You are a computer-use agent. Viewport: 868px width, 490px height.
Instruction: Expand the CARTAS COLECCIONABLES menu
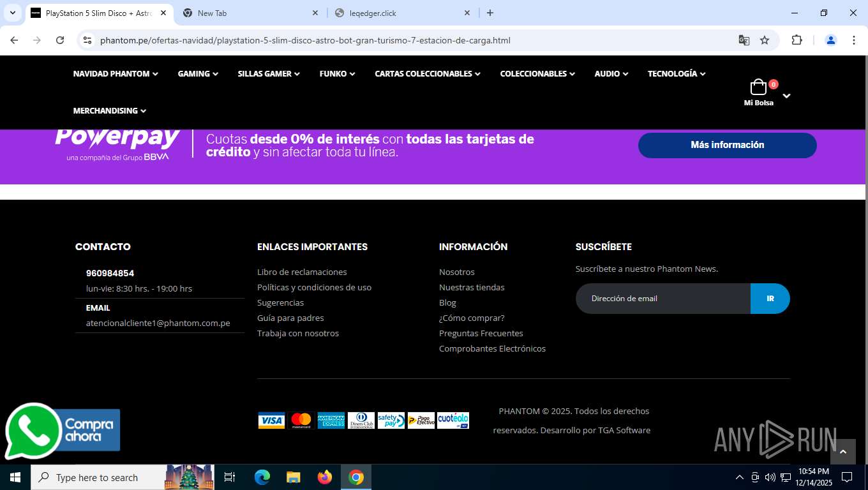(x=428, y=74)
